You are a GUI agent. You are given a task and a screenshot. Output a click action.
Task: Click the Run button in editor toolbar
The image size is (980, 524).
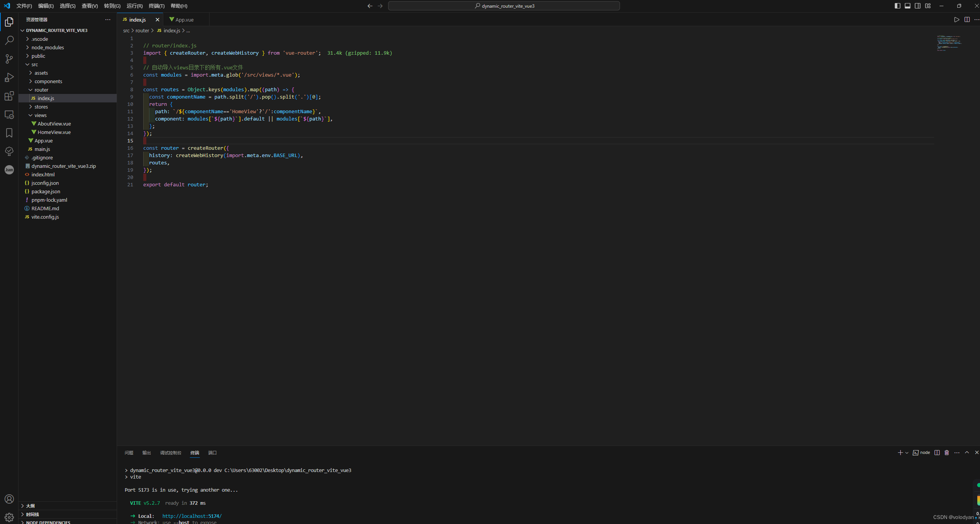point(957,19)
